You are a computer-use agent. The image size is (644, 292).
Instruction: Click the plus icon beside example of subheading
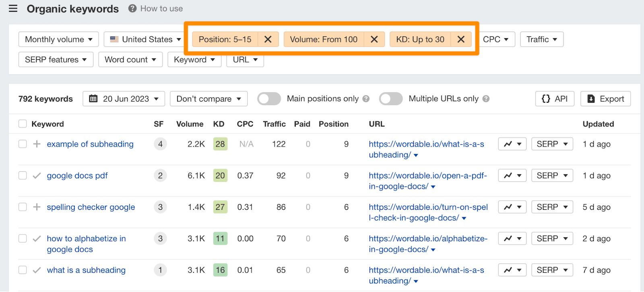click(x=37, y=144)
